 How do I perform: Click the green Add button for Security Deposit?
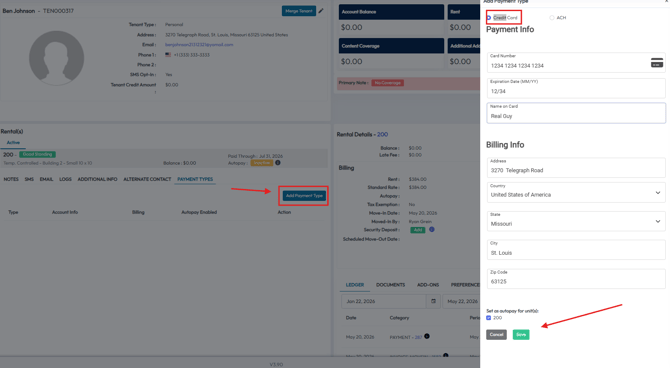coord(417,230)
